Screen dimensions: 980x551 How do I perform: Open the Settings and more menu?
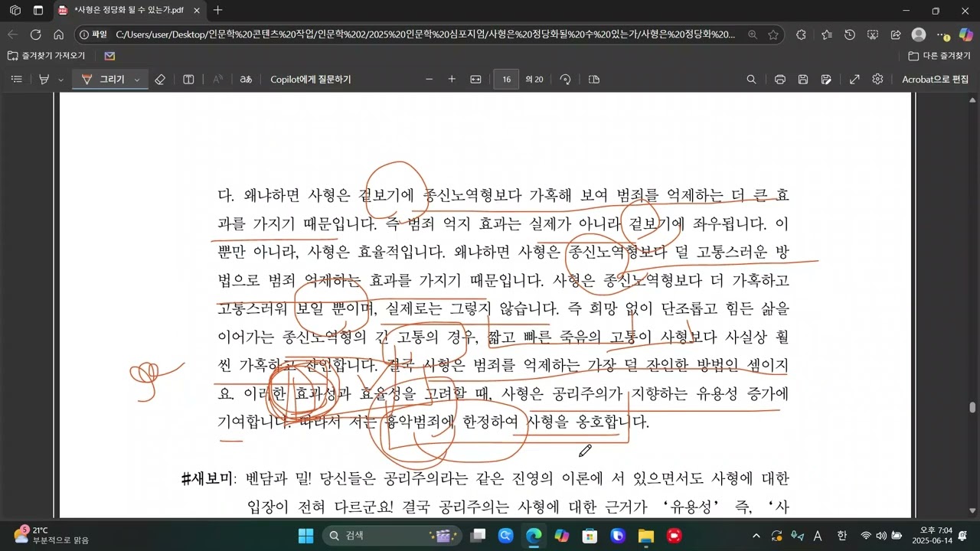point(942,34)
